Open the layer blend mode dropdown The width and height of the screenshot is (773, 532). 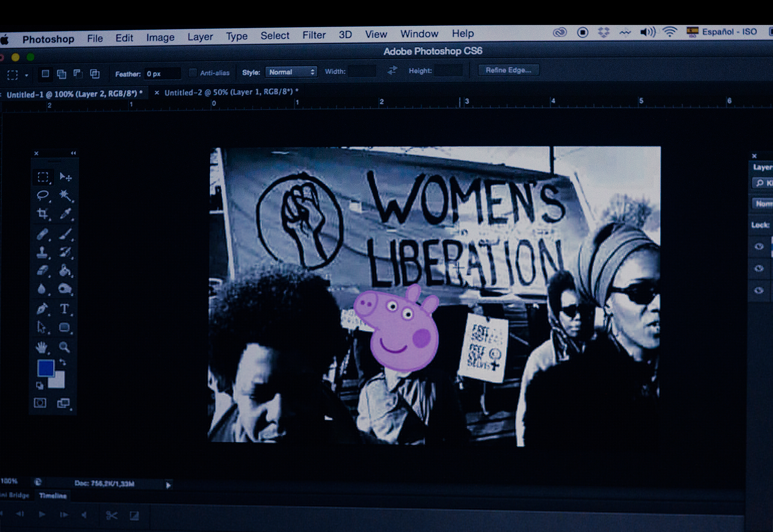tap(762, 204)
